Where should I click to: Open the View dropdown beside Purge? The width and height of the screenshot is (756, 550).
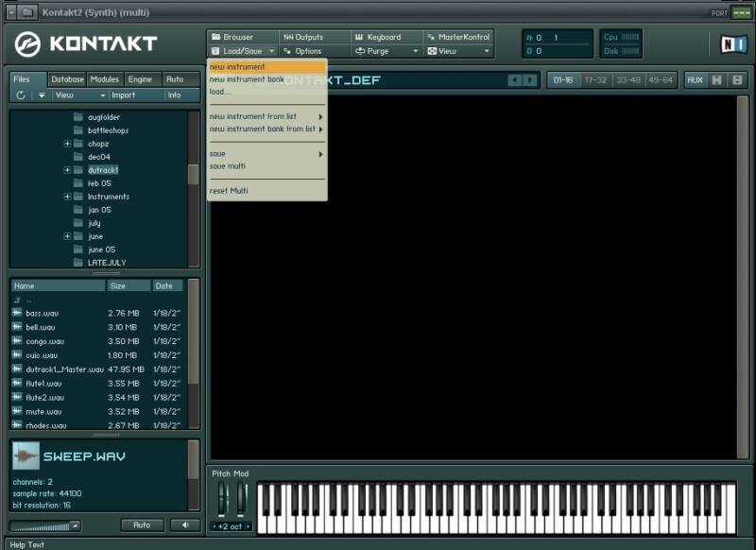click(458, 51)
